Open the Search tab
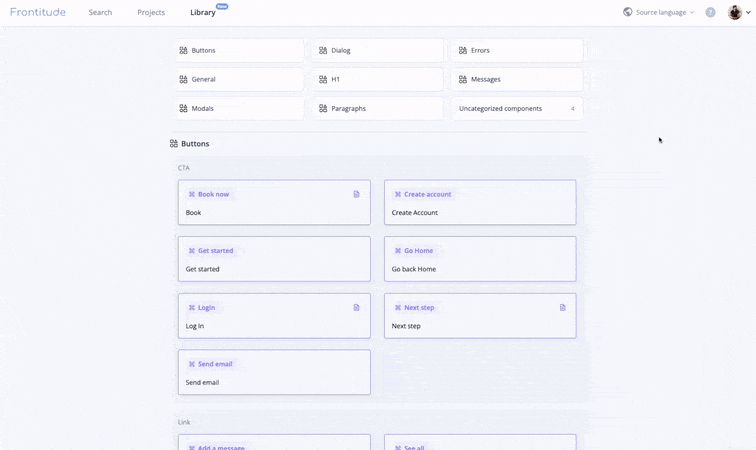The image size is (756, 450). click(100, 12)
